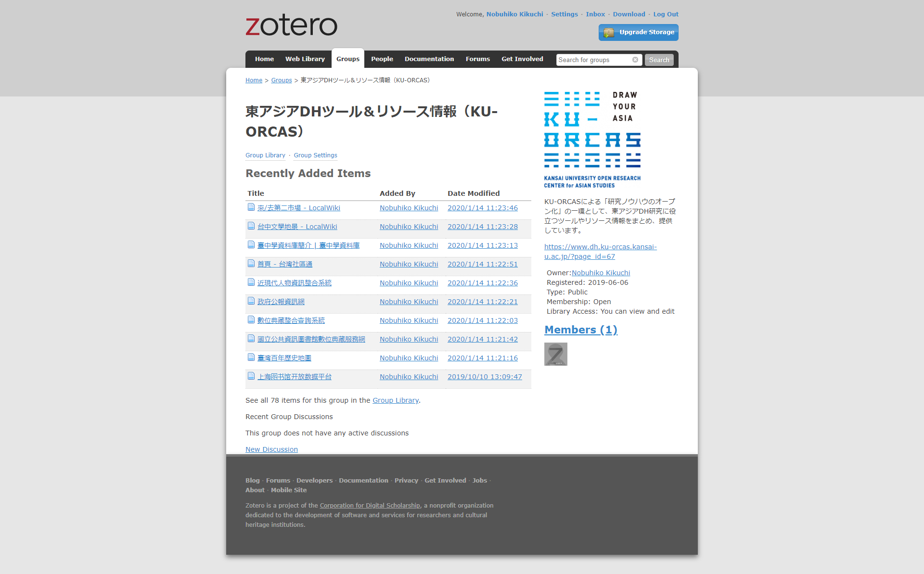Open the Get Involved tab
924x574 pixels.
pos(522,59)
